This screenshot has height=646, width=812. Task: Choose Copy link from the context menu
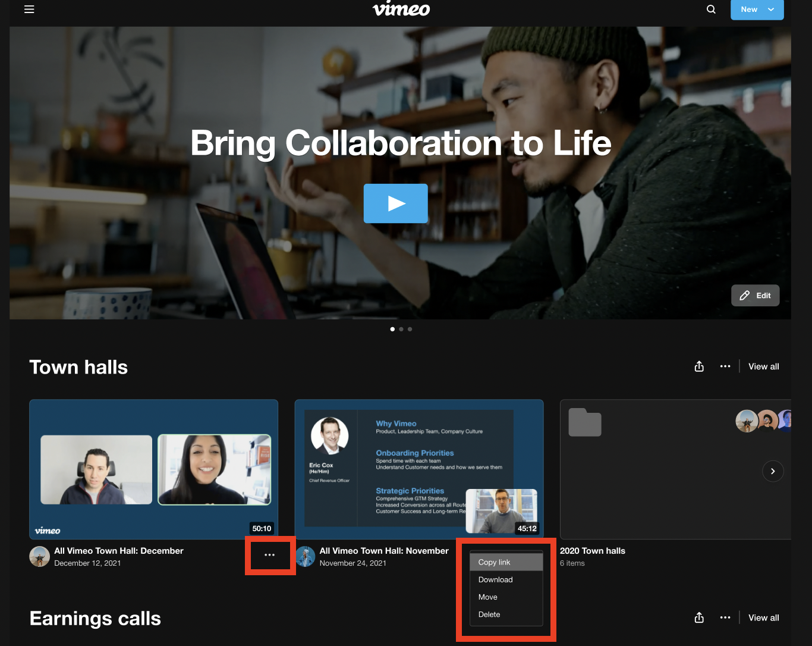pyautogui.click(x=506, y=562)
